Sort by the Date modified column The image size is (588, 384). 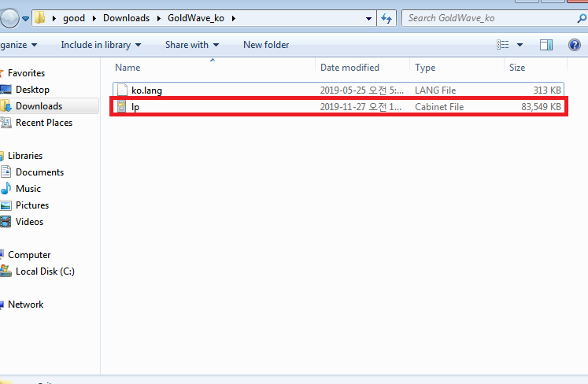(x=349, y=68)
